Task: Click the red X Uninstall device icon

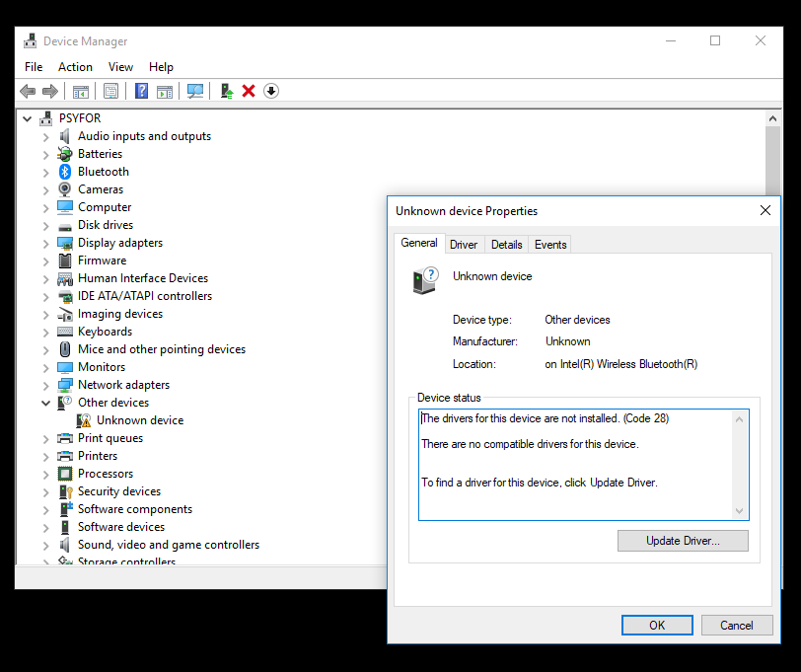Action: click(x=249, y=91)
